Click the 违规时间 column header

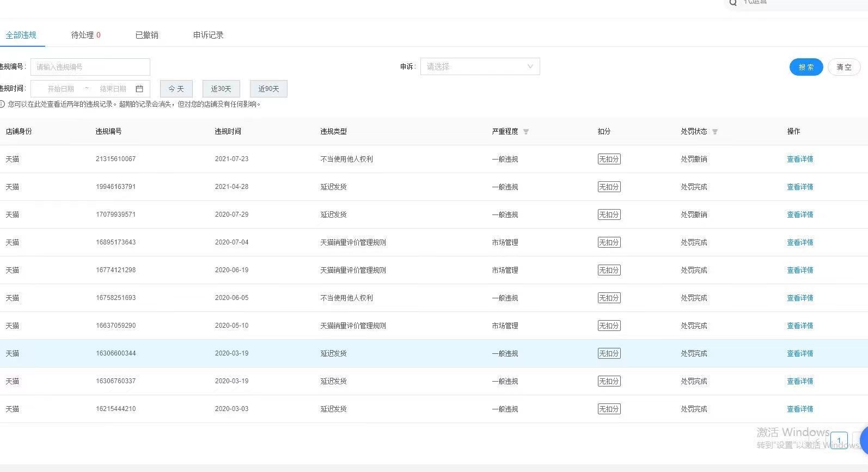(x=228, y=131)
